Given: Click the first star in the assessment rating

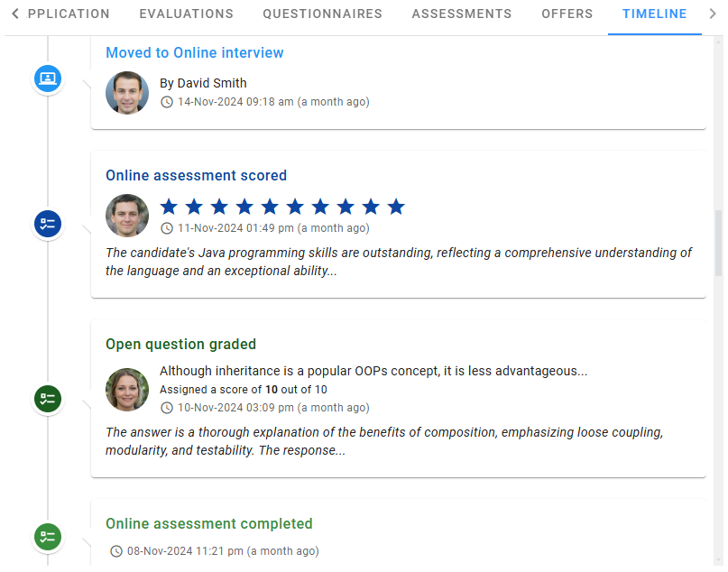Looking at the screenshot, I should click(x=169, y=207).
